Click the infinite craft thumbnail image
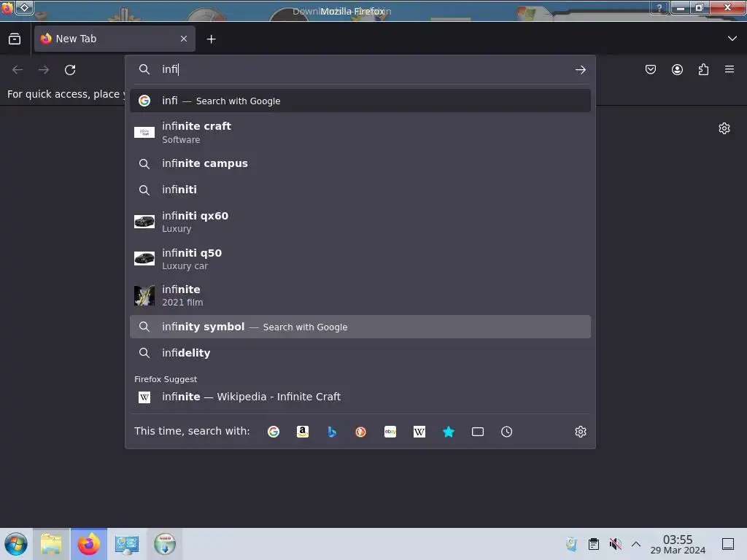This screenshot has width=747, height=560. [144, 133]
